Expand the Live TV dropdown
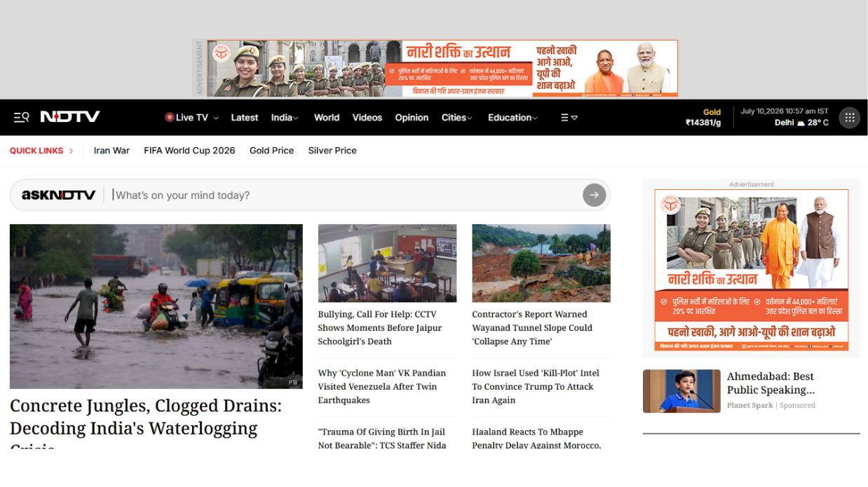Screen dimensions: 868x487 coord(216,118)
